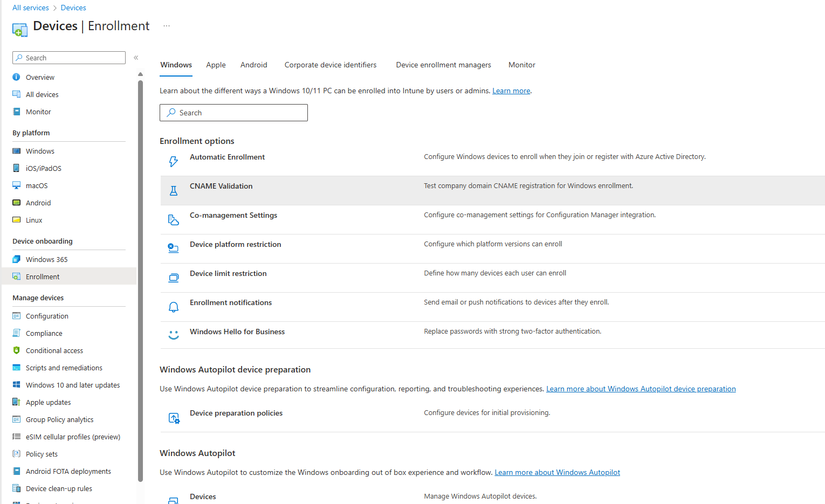Image resolution: width=825 pixels, height=504 pixels.
Task: Click the Windows Hello for Business smiley icon
Action: tap(173, 335)
